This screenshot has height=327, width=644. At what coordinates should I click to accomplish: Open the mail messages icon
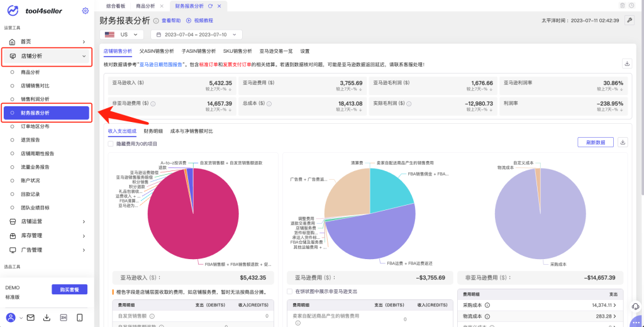30,318
